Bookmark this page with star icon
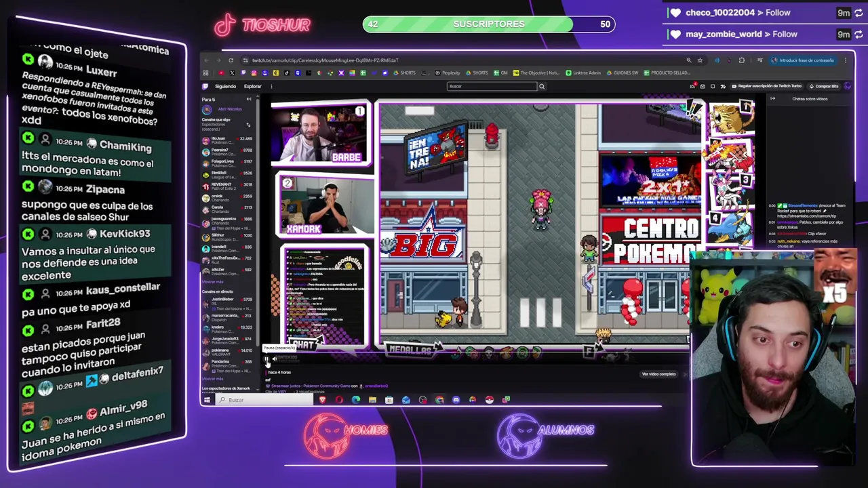This screenshot has height=488, width=868. (x=700, y=60)
